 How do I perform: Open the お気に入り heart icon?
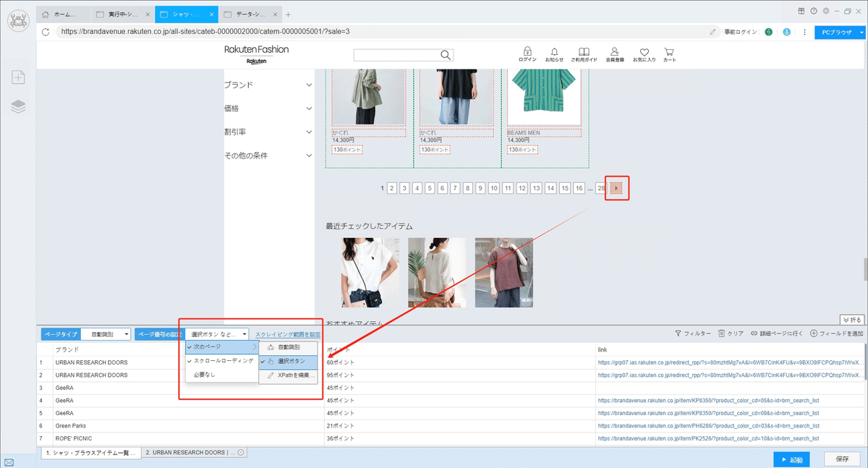[x=644, y=51]
